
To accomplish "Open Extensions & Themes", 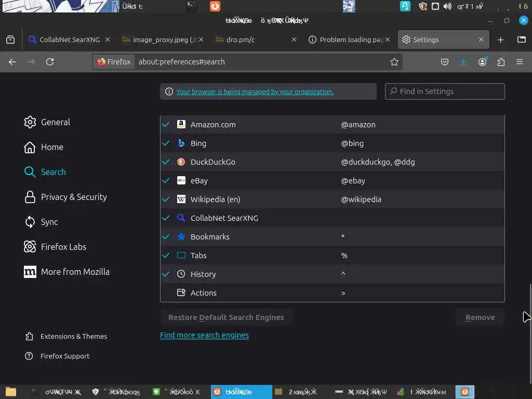I will [66, 336].
